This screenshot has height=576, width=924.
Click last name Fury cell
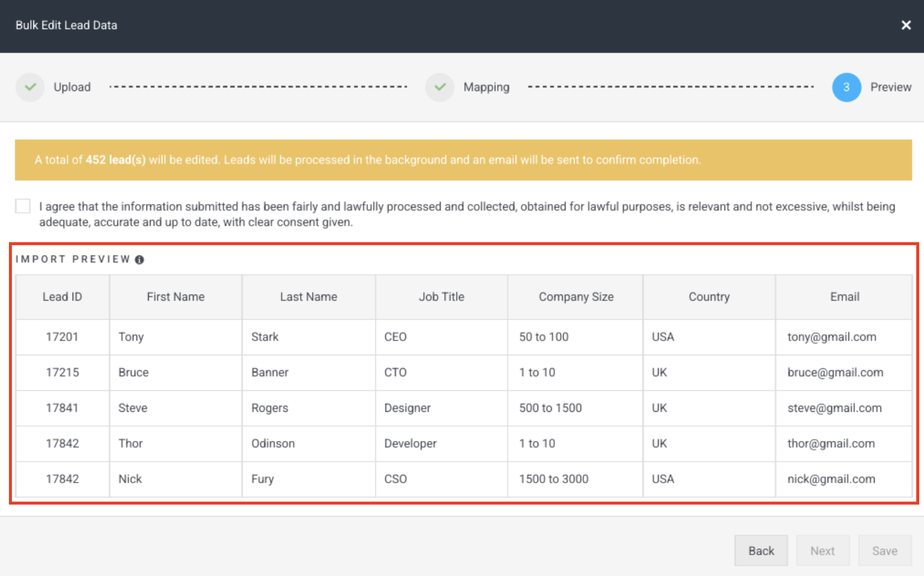pyautogui.click(x=308, y=479)
